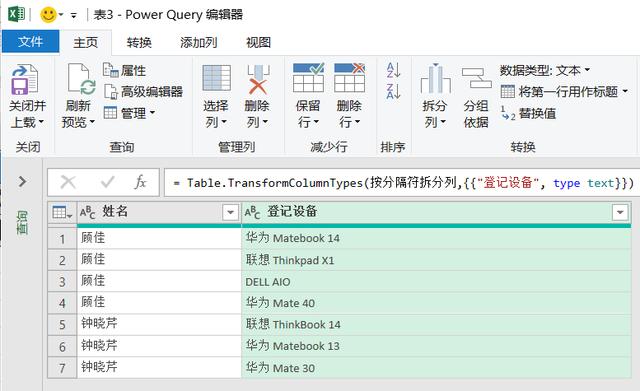Open the 数据类型: 文本 dropdown
The width and height of the screenshot is (640, 391).
[x=545, y=70]
